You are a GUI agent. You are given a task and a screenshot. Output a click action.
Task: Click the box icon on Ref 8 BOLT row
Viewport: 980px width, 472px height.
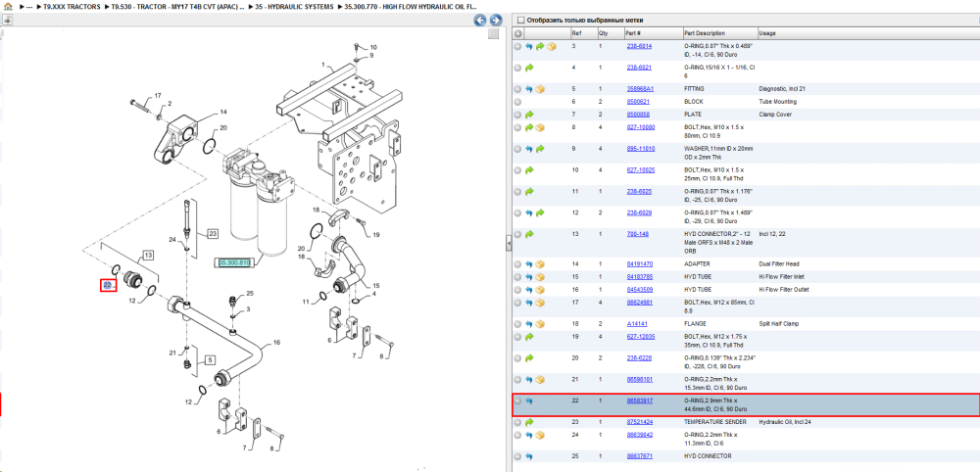point(540,128)
